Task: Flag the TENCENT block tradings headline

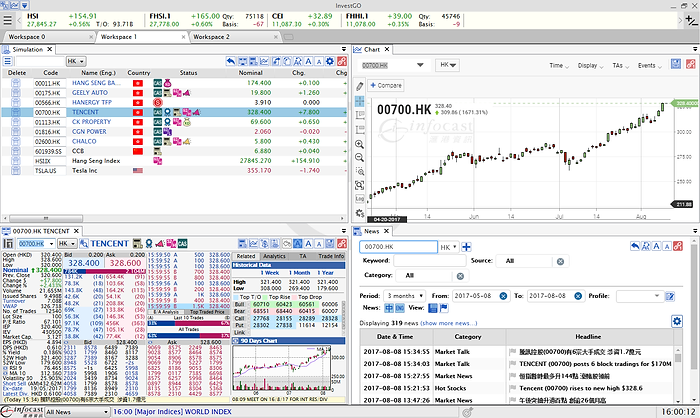Action: [x=512, y=364]
